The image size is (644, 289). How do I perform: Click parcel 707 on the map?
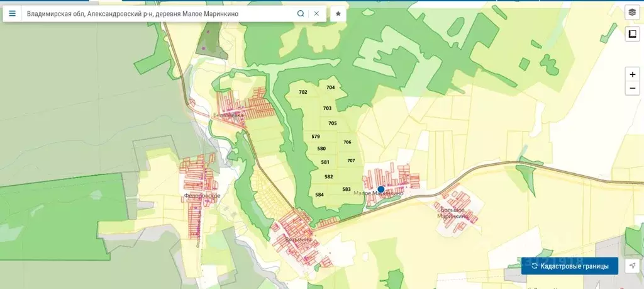351,161
